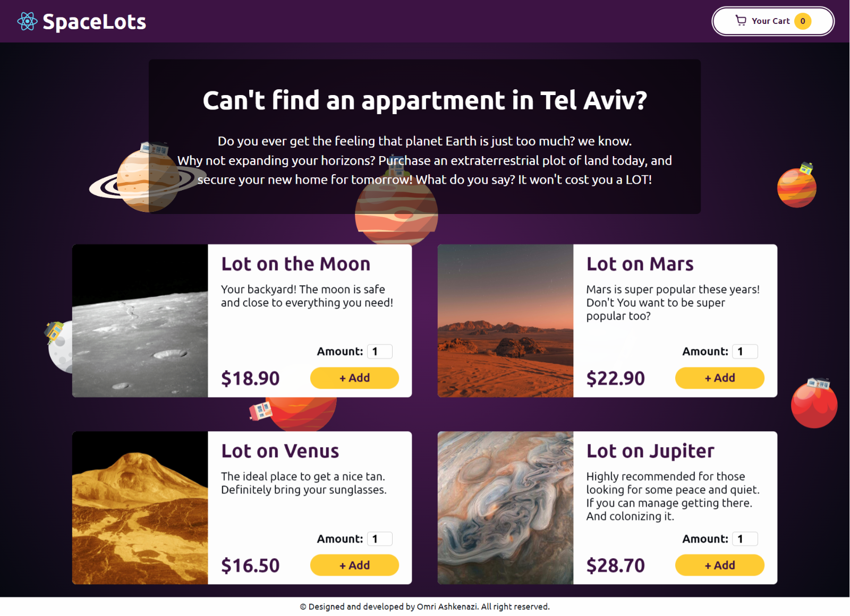Add the Lot on Jupiter to cart
850x616 pixels.
click(720, 566)
